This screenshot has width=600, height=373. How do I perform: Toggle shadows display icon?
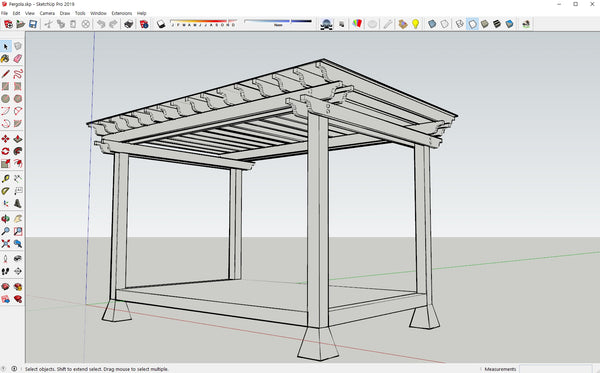point(161,24)
